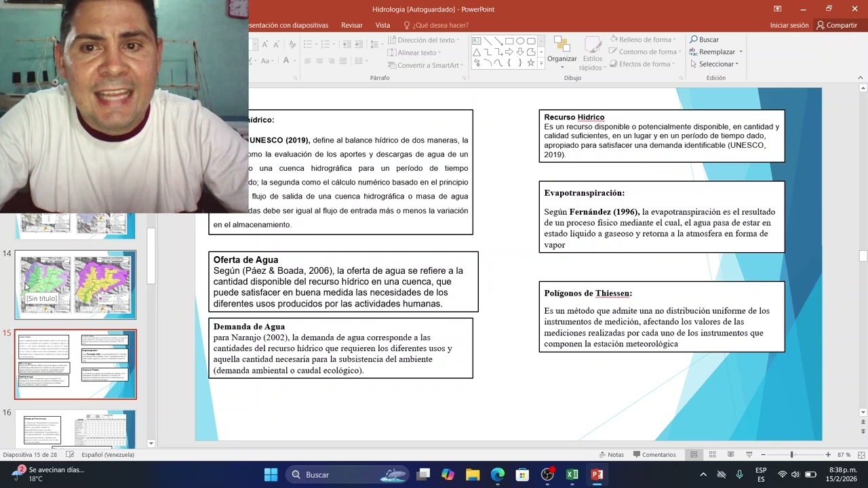Align paragraph text to the left
The height and width of the screenshot is (488, 868).
(x=308, y=61)
